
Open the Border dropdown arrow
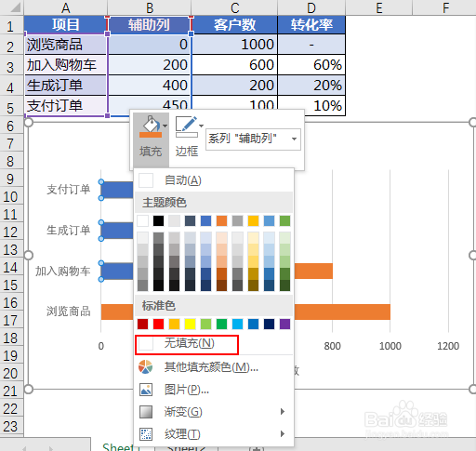(202, 126)
